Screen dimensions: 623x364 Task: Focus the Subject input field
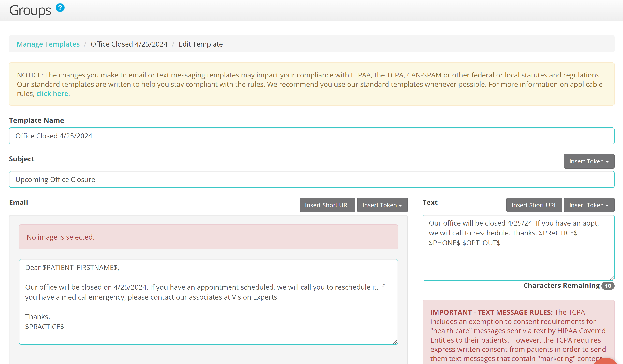[x=311, y=179]
